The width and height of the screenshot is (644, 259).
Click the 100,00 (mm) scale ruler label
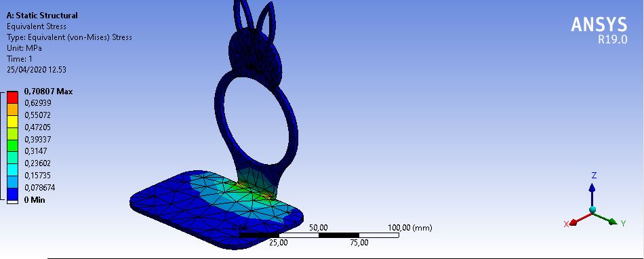(x=410, y=227)
